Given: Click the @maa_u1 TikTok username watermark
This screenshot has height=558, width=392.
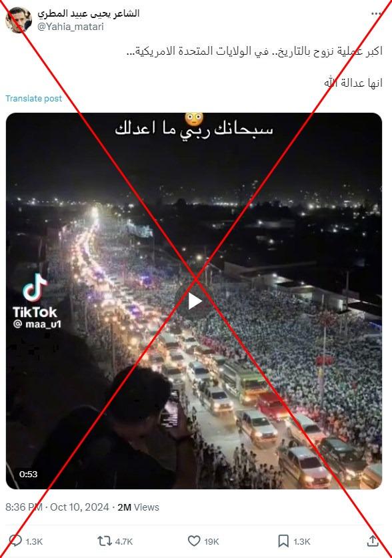Looking at the screenshot, I should [37, 324].
